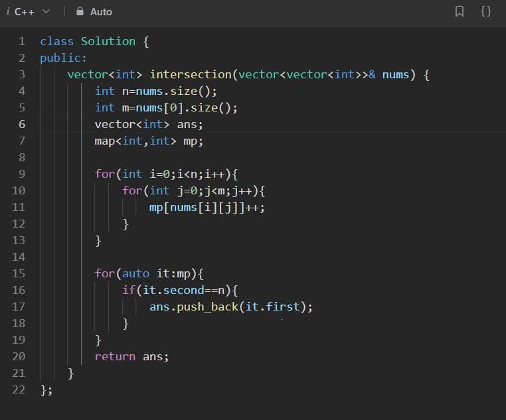Place cursor on 'map<int,int> mp;' declaration
506x420 pixels.
coord(149,141)
